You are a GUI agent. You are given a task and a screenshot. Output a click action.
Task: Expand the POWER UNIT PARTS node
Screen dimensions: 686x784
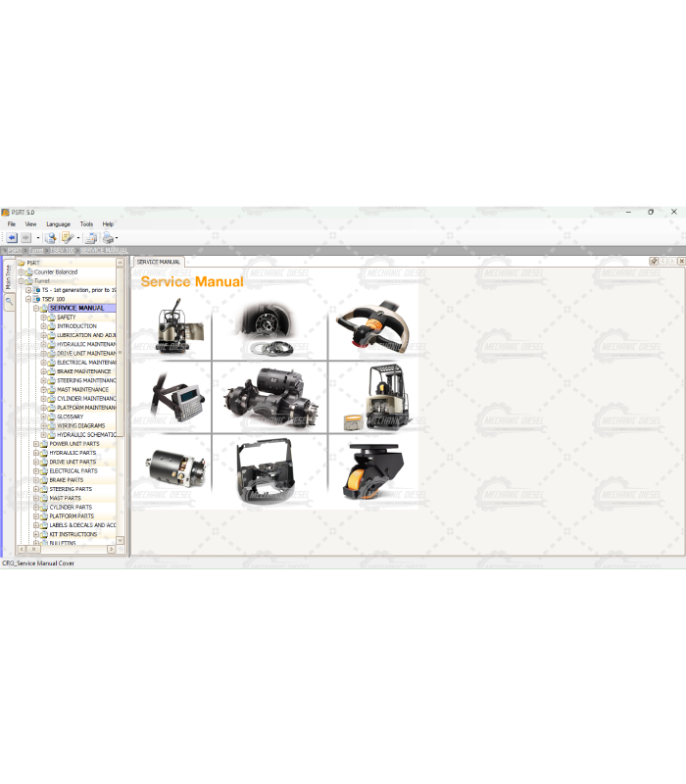(x=35, y=444)
